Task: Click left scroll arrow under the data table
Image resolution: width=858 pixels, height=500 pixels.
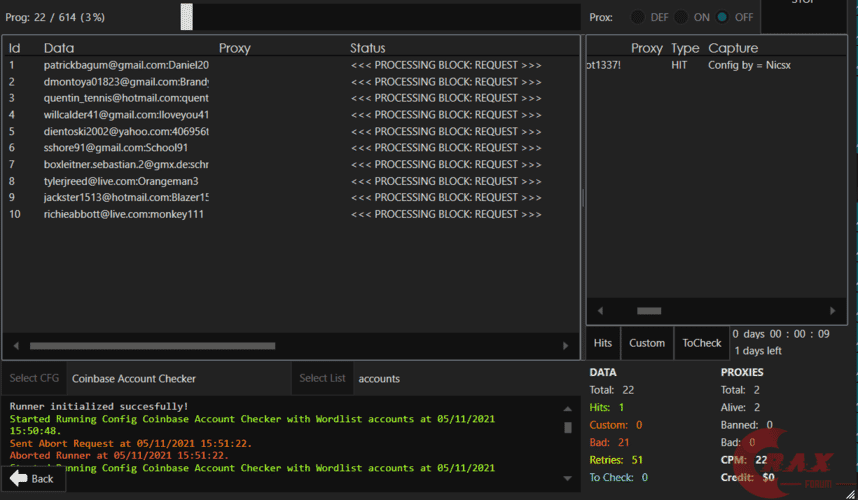Action: coord(14,346)
